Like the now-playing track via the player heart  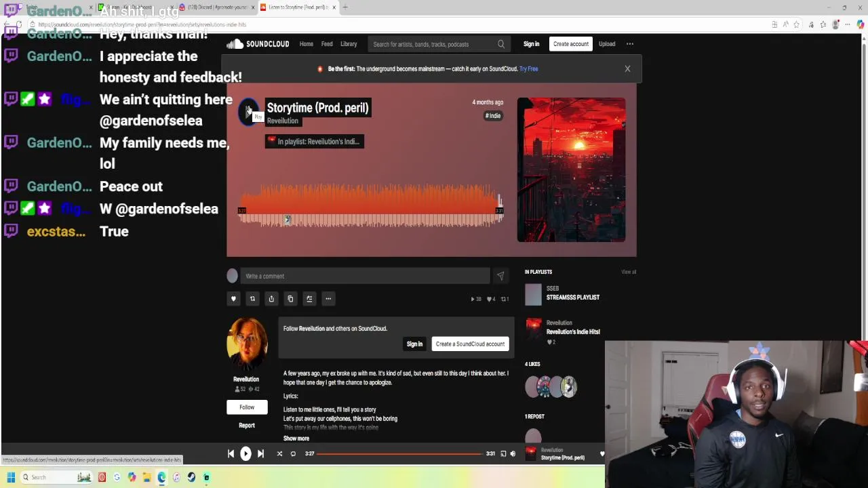601,454
